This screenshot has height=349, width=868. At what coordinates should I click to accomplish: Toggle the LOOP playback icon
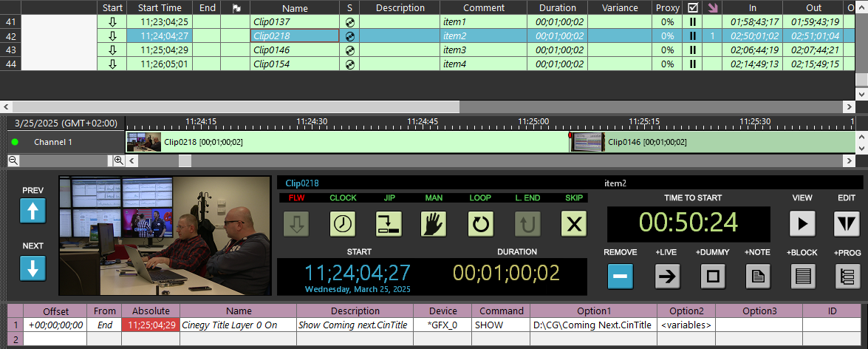pos(481,223)
